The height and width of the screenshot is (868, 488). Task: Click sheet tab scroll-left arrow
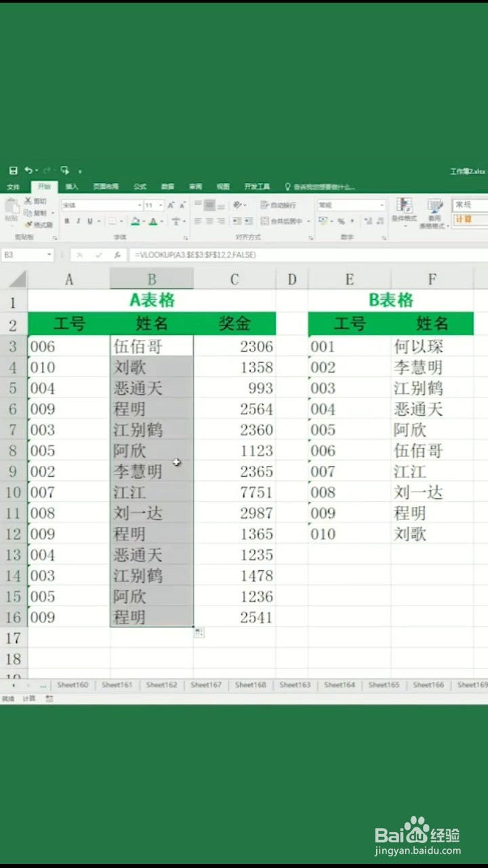tap(13, 686)
